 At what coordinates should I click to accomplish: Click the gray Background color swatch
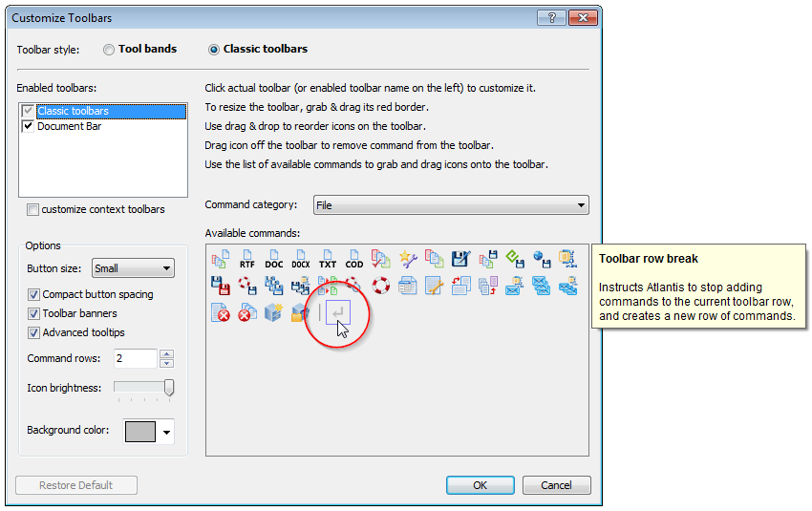(x=139, y=432)
